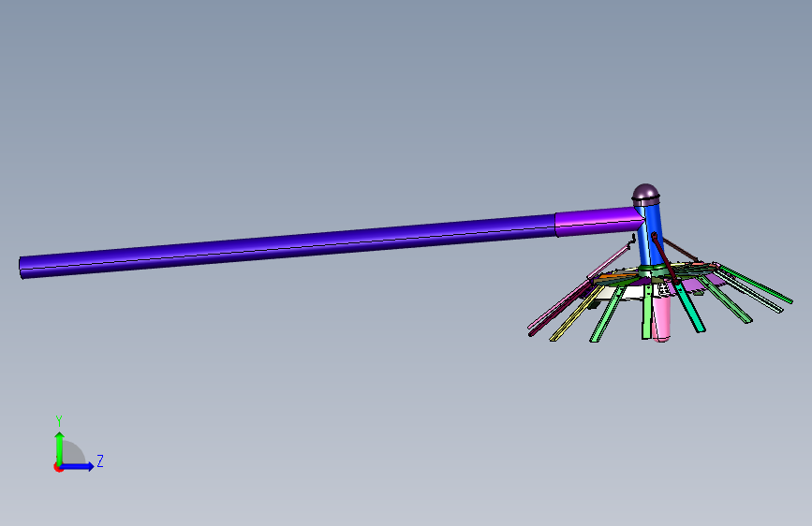812x526 pixels.
Task: Click the 'Z' axis label
Action: (100, 460)
